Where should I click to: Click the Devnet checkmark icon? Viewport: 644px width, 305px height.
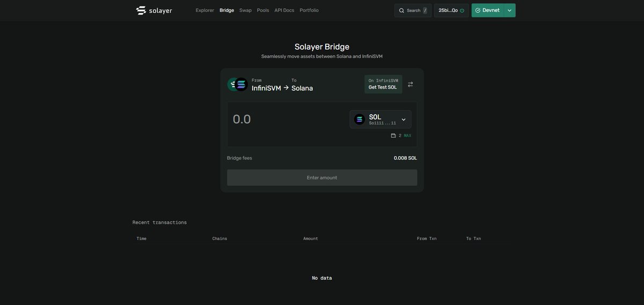point(478,10)
